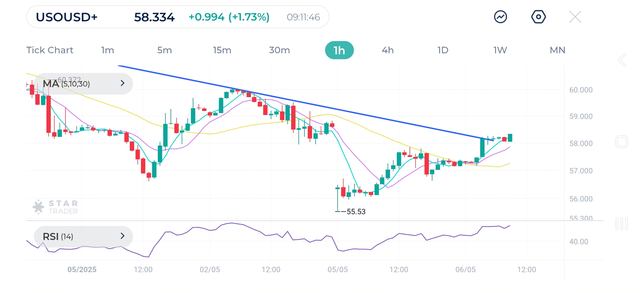Switch to the 30m timeframe
This screenshot has height=293, width=644.
point(279,50)
